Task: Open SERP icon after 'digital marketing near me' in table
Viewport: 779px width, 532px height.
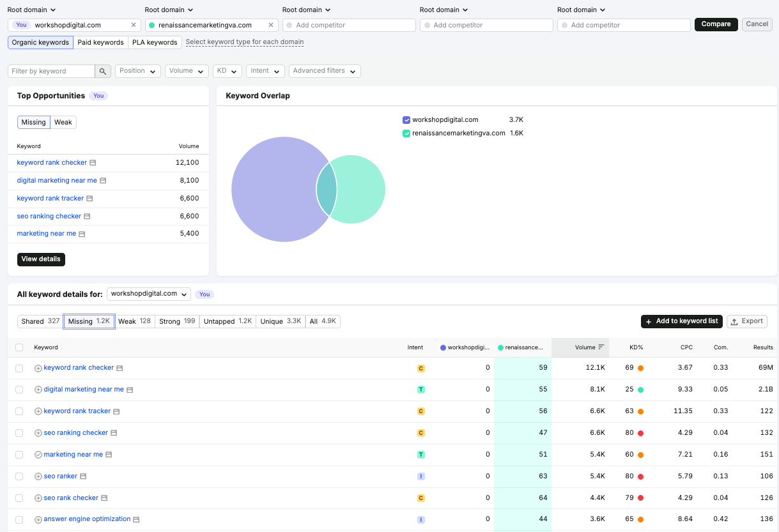Action: click(x=130, y=390)
